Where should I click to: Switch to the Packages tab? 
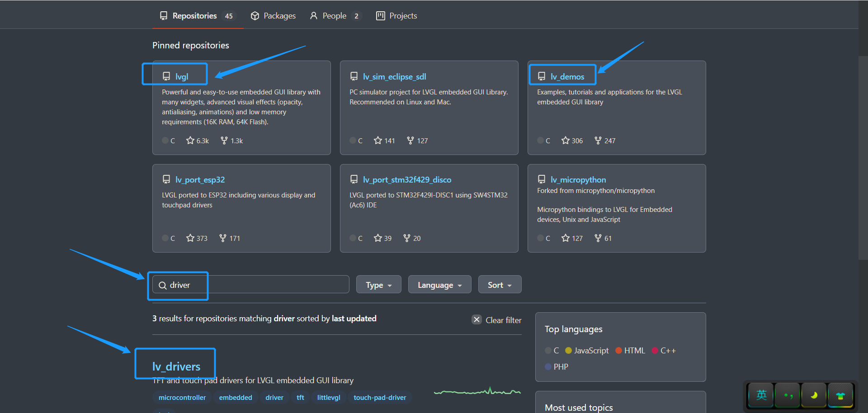[273, 16]
